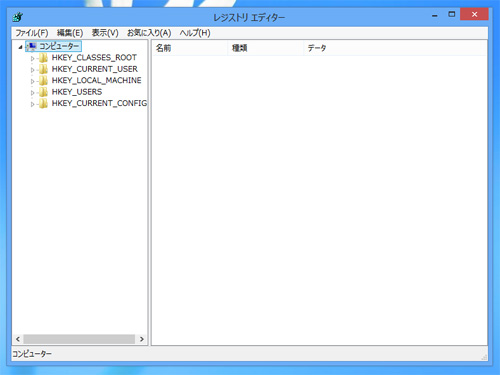Select the HKEY_CURRENT_CONFIG tree label
This screenshot has width=500, height=375.
coord(99,104)
